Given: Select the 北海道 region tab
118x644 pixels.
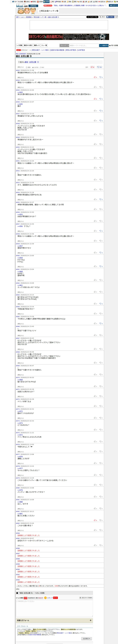Looking at the screenshot, I should click(20, 2).
